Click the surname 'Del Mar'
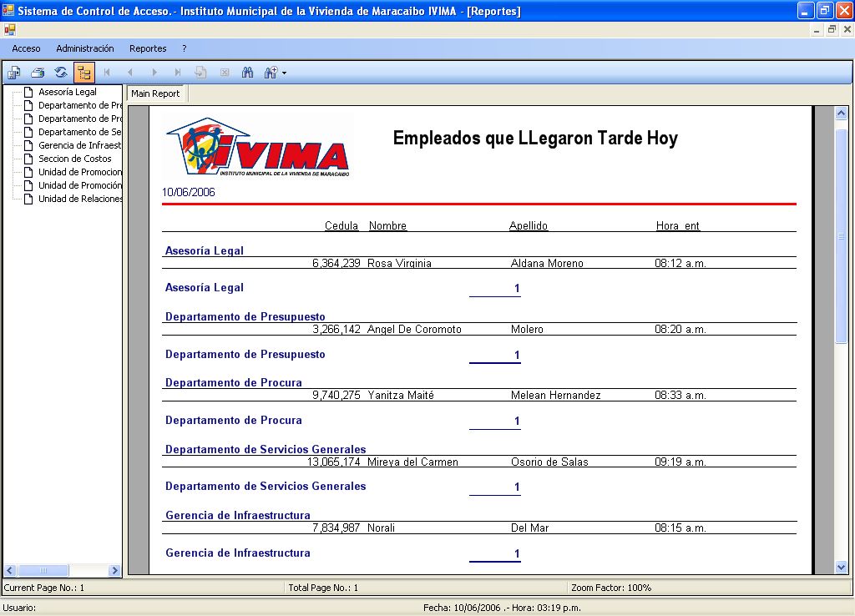 530,528
